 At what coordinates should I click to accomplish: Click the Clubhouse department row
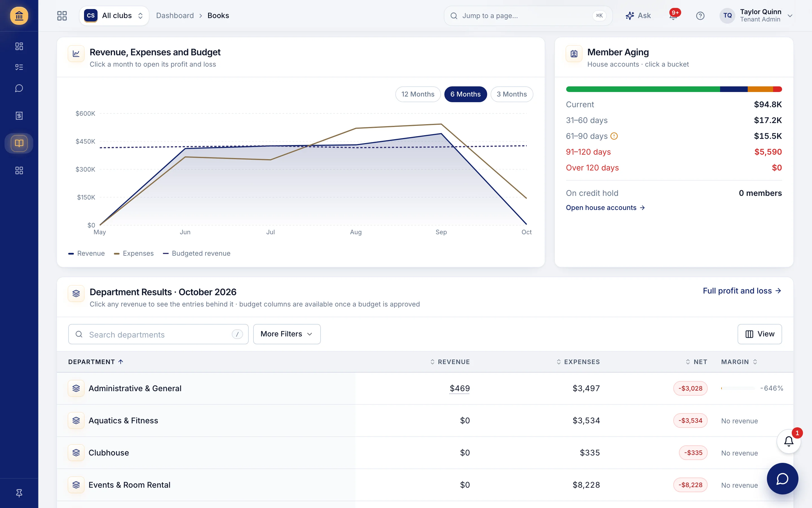tap(425, 453)
